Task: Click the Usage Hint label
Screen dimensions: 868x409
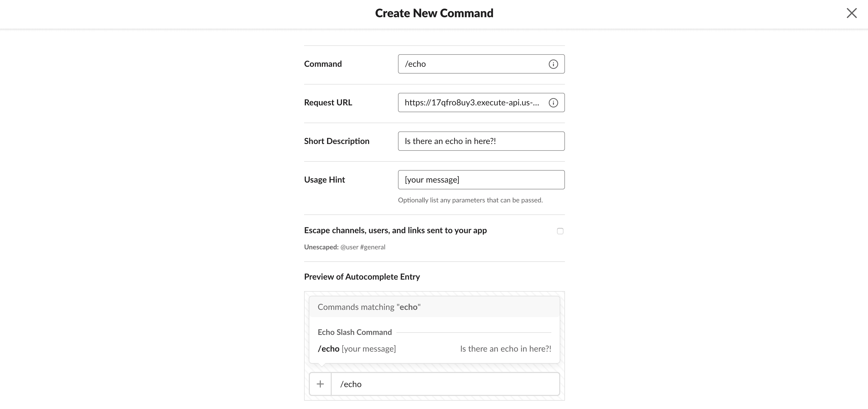Action: [324, 180]
